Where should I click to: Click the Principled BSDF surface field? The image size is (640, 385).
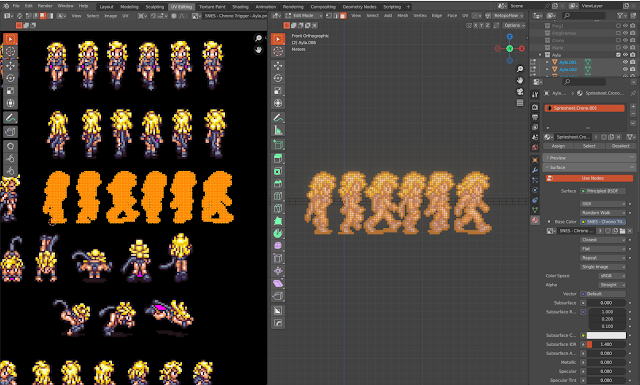[603, 191]
